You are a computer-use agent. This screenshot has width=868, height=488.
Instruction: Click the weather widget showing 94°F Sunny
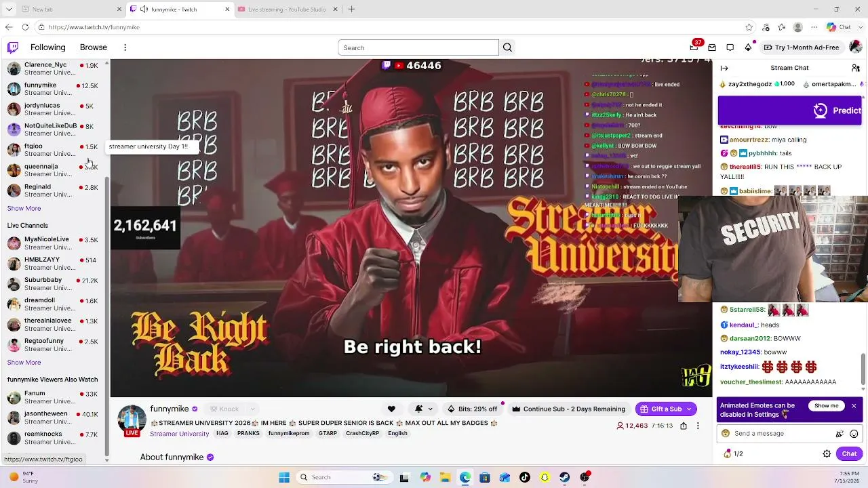pyautogui.click(x=24, y=477)
